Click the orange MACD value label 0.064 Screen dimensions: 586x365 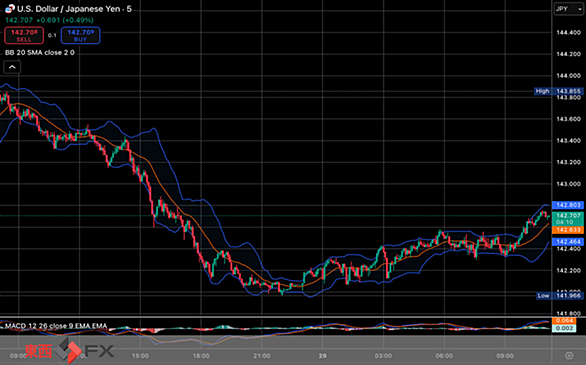564,321
